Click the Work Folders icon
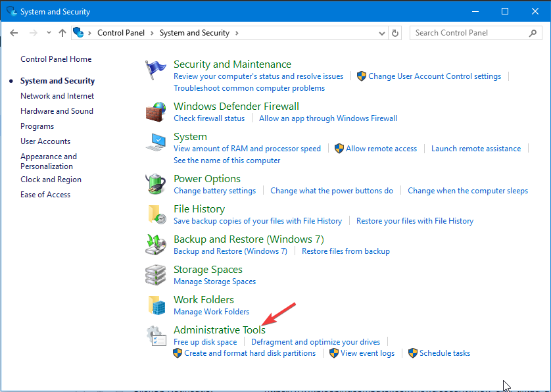 tap(156, 305)
